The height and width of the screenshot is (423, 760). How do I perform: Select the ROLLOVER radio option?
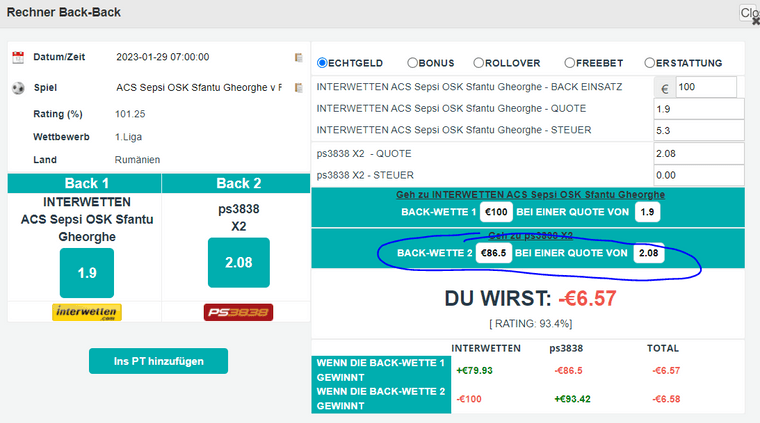pos(478,63)
